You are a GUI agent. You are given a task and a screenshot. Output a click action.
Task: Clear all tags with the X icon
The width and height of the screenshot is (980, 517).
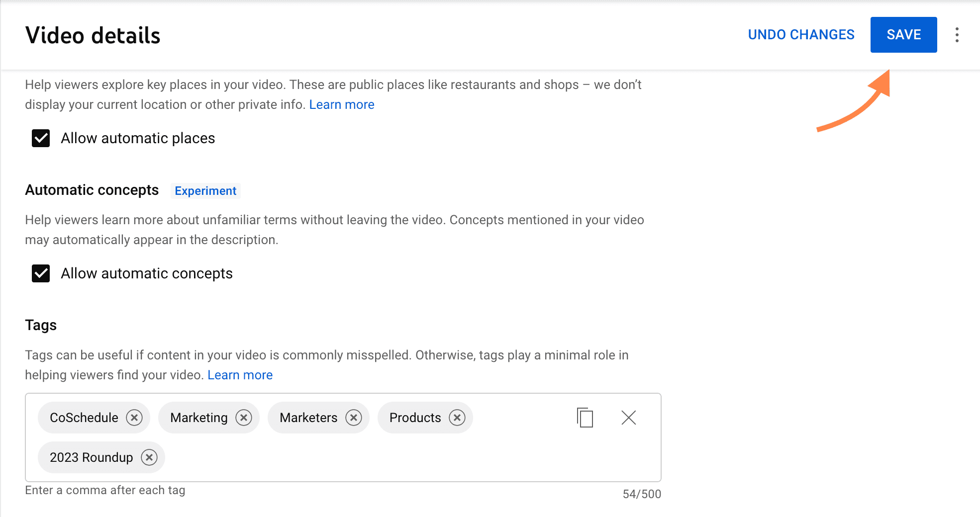coord(629,418)
